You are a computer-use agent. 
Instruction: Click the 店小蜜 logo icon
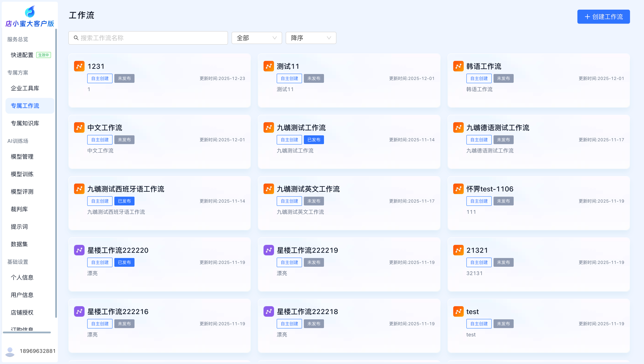30,12
